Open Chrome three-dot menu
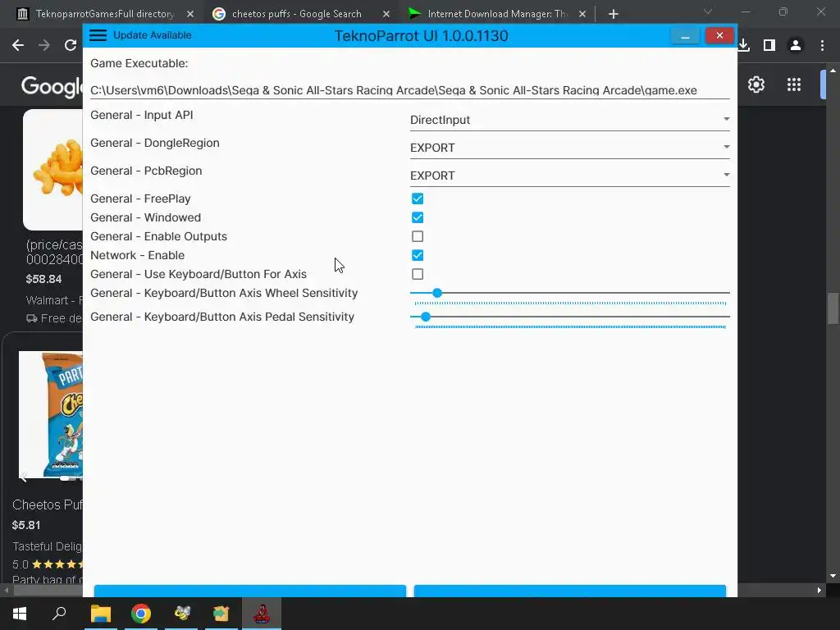840x630 pixels. coord(822,45)
